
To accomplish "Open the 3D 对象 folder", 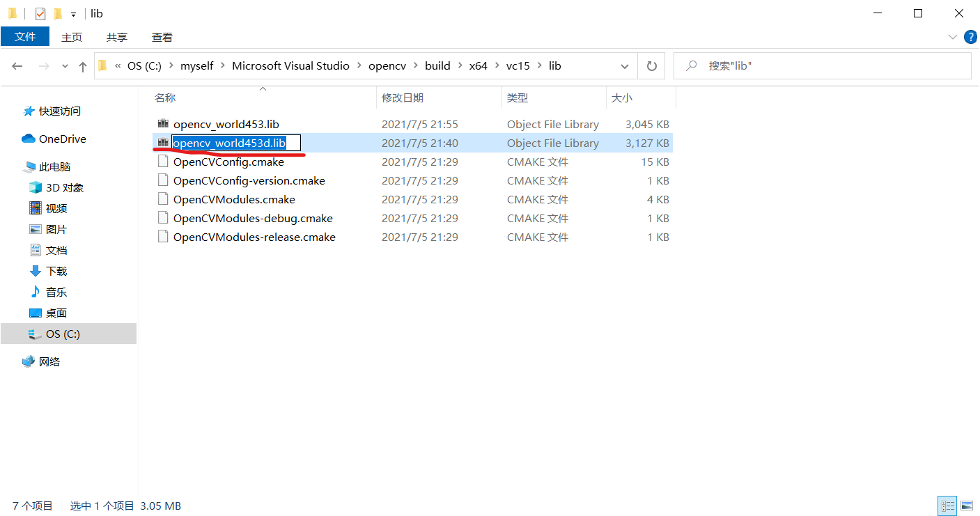I will [56, 188].
